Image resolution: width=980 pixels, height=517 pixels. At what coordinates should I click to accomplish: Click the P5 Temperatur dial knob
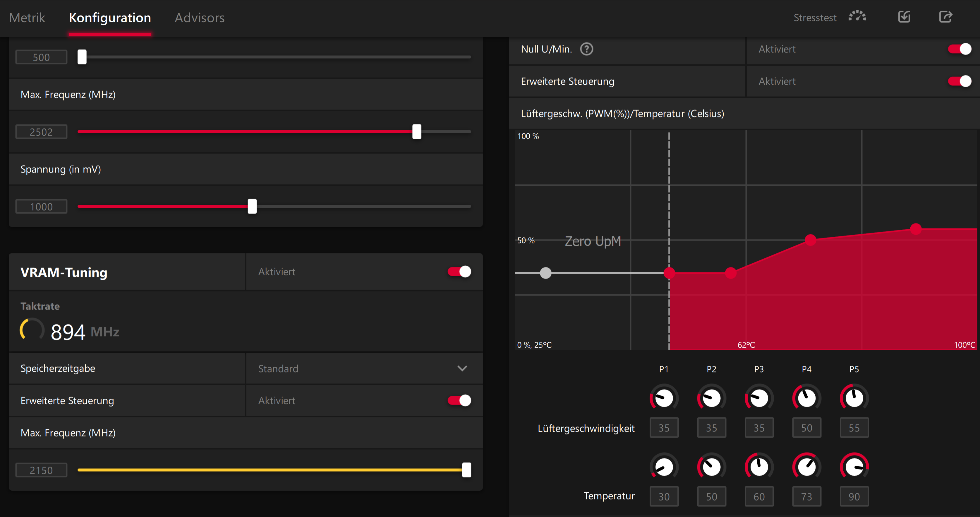[854, 467]
